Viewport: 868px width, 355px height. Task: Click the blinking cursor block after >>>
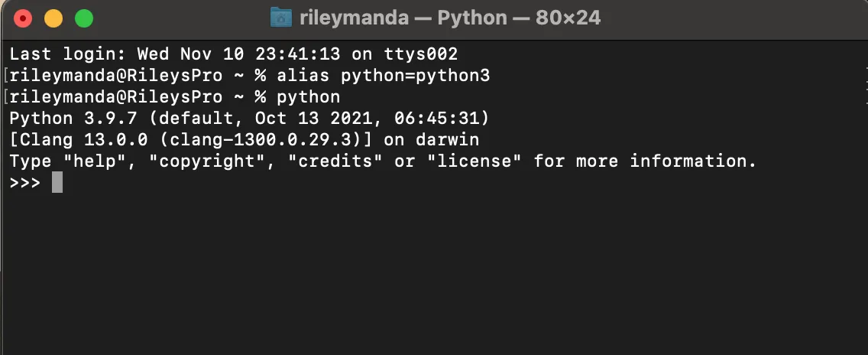[x=57, y=183]
